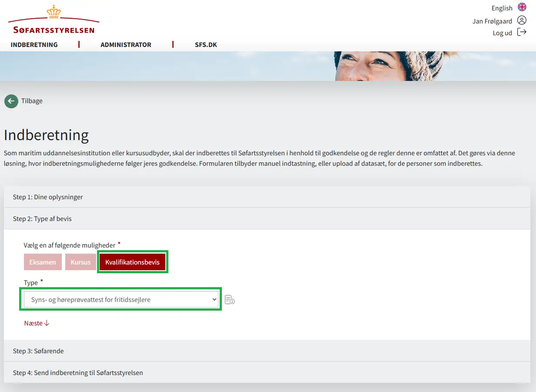Click the English language text link
Screen dimensions: 536x392
[502, 8]
